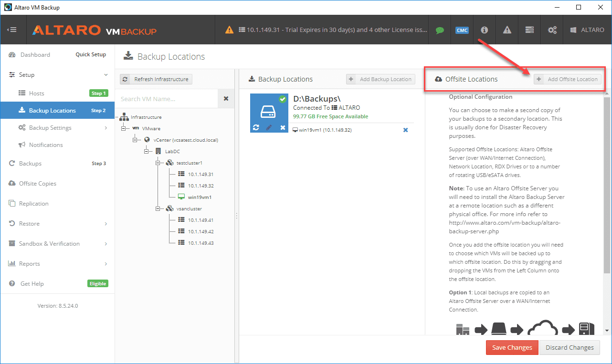Click the green Step 1 badge

point(99,94)
